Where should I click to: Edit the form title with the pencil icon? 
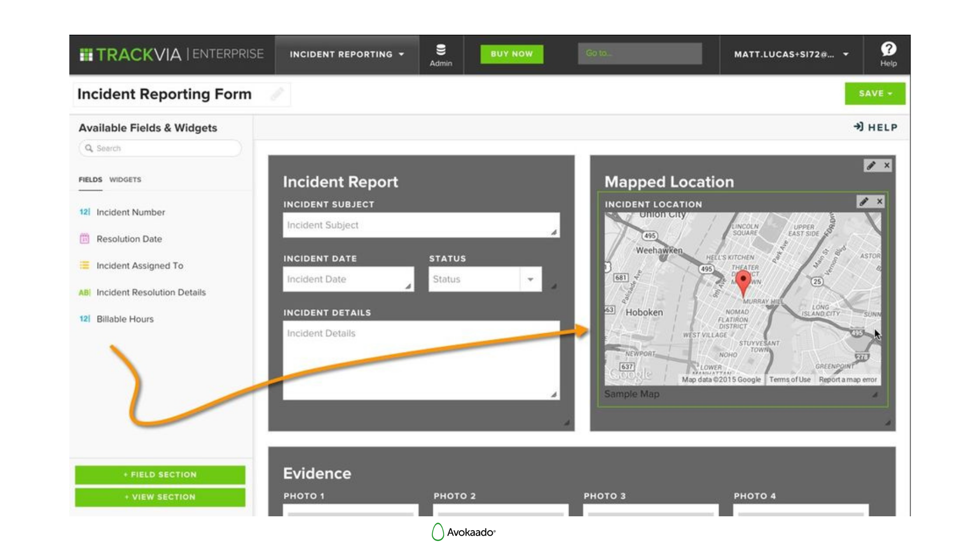pos(277,94)
